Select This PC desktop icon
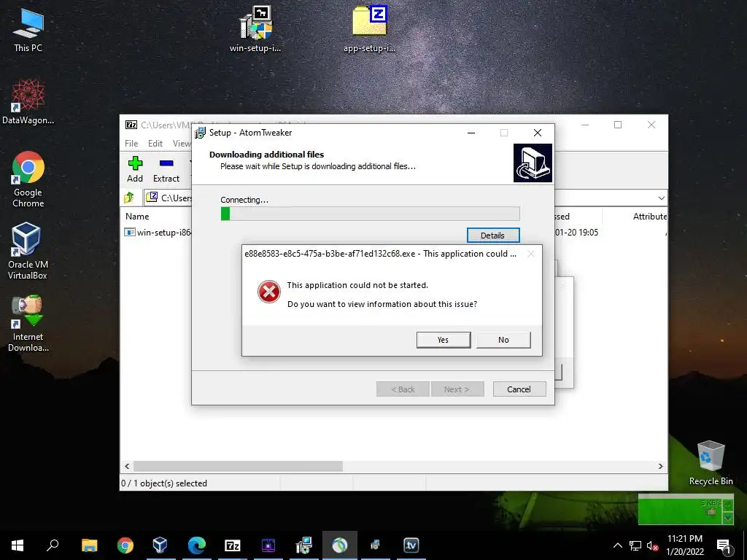Image resolution: width=747 pixels, height=560 pixels. pyautogui.click(x=28, y=30)
